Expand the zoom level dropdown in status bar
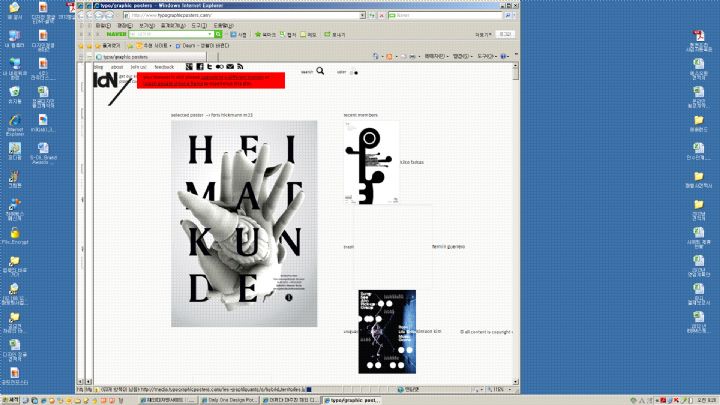The image size is (720, 405). click(509, 389)
